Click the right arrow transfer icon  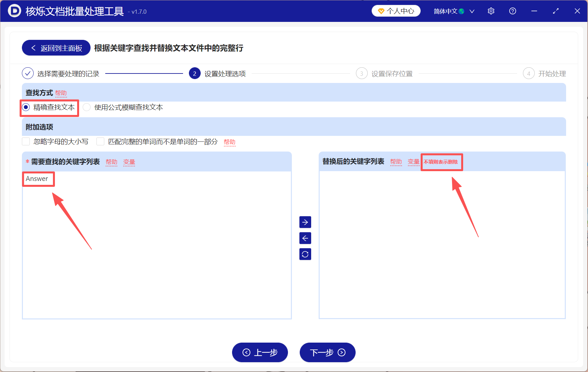tap(305, 222)
